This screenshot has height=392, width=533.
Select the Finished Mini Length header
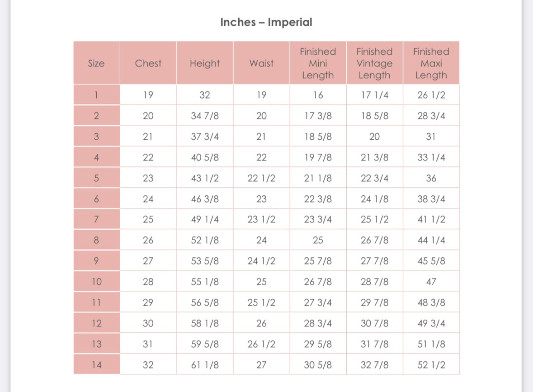click(318, 63)
